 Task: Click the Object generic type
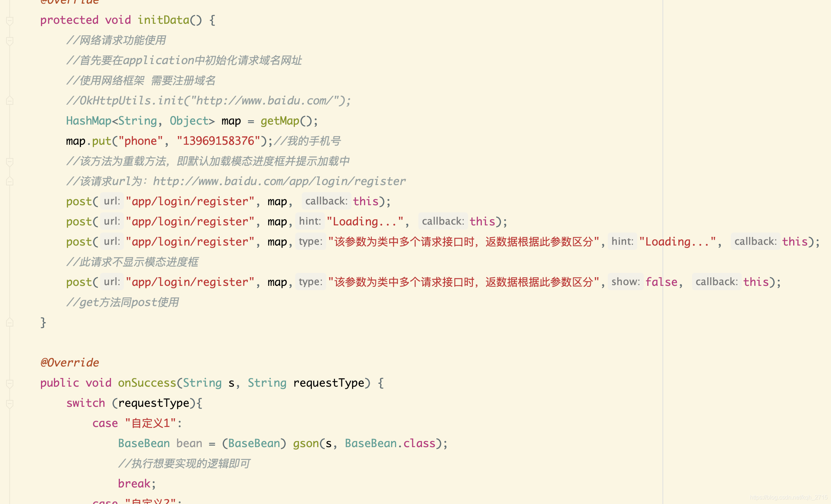(x=189, y=121)
